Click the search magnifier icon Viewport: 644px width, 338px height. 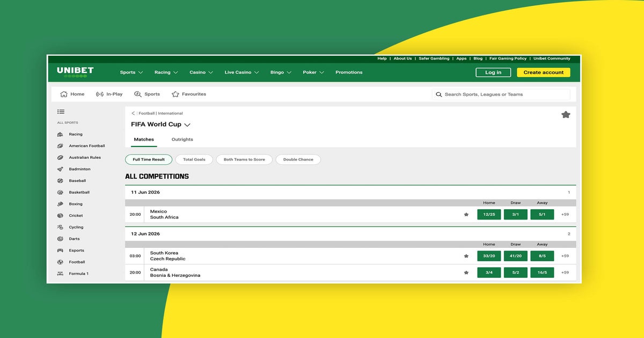point(439,94)
